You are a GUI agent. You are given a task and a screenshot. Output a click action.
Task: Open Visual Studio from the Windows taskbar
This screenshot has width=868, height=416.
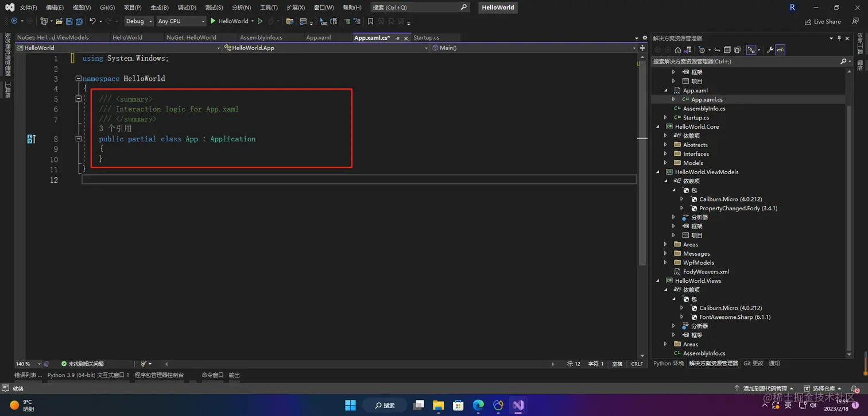[x=518, y=405]
